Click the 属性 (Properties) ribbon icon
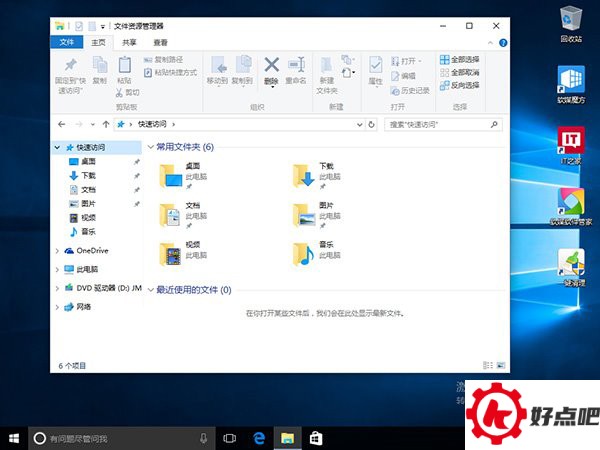600x450 pixels. [x=376, y=66]
